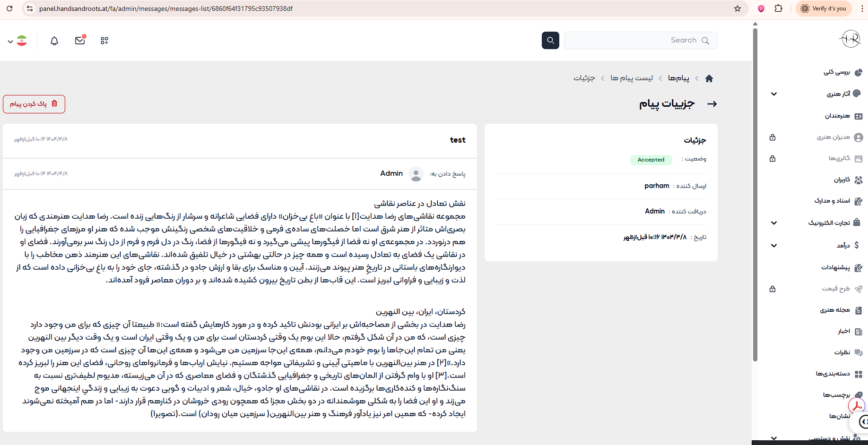Click lock icon beside مدیران هنری
868x445 pixels.
[x=773, y=137]
